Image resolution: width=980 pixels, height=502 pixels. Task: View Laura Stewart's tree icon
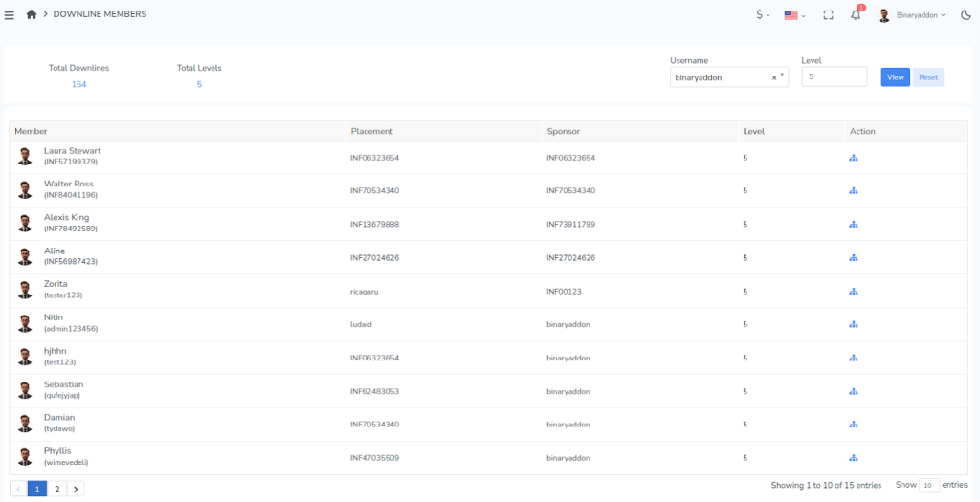tap(853, 158)
